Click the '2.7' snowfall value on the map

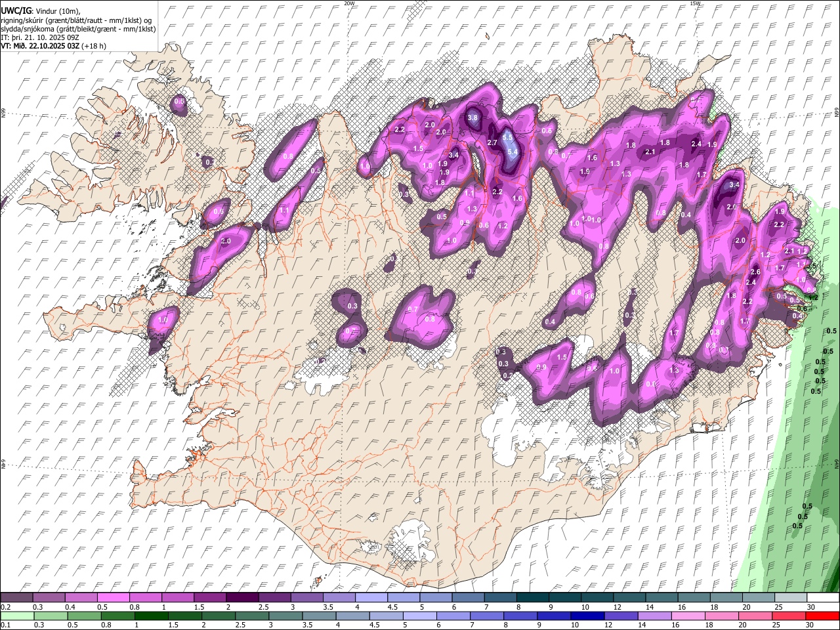click(x=492, y=142)
